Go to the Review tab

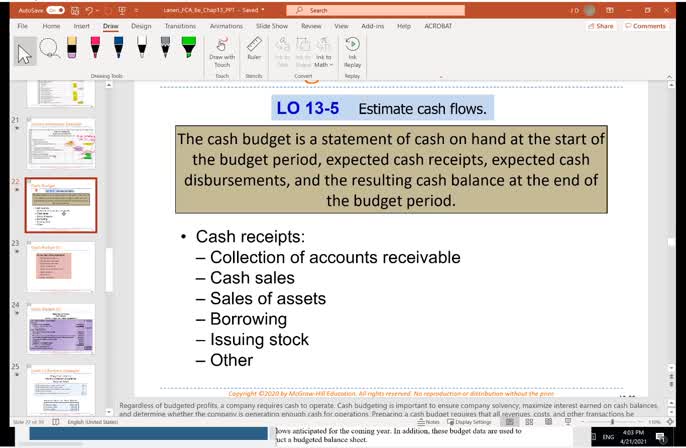[x=311, y=26]
